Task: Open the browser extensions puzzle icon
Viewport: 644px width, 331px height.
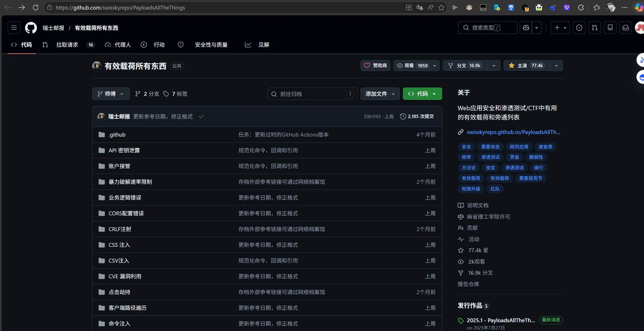Action: pos(581,7)
